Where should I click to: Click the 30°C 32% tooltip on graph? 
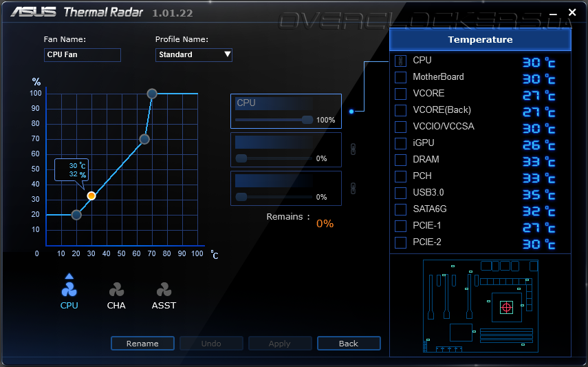(72, 170)
